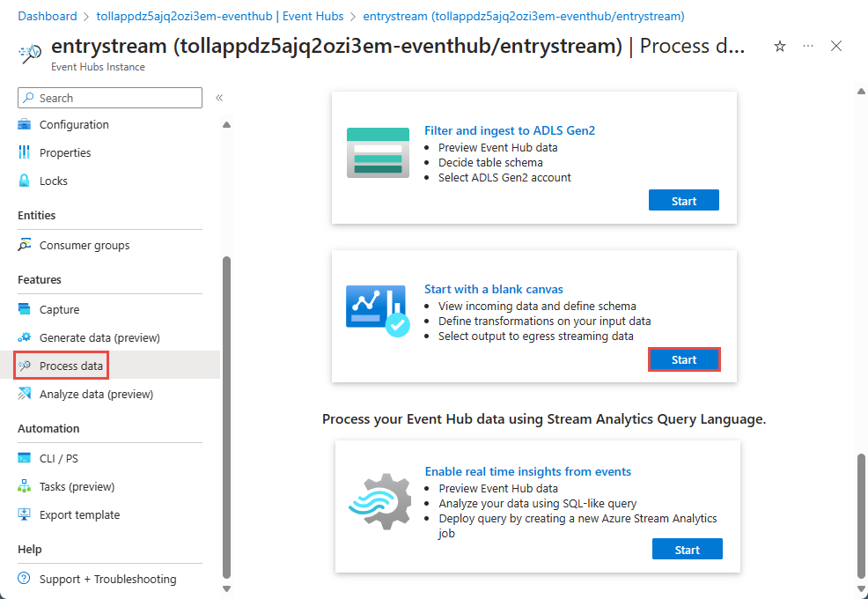This screenshot has height=599, width=868.
Task: Open the Event Hubs namespace breadcrumb link
Action: pyautogui.click(x=219, y=16)
